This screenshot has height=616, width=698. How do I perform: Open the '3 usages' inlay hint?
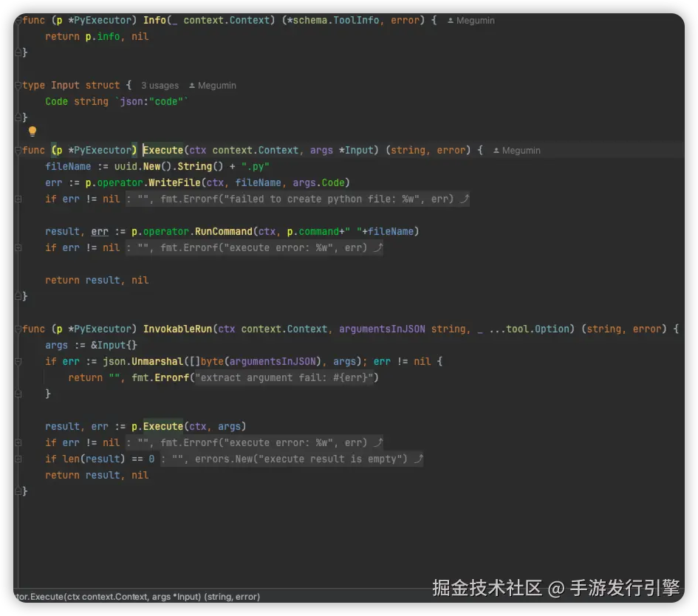pyautogui.click(x=160, y=86)
